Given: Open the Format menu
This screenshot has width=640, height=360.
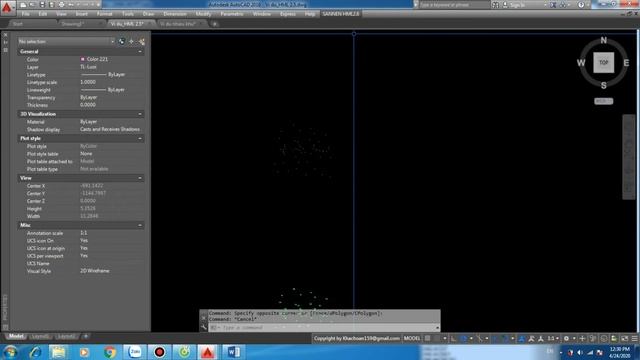Looking at the screenshot, I should (x=104, y=14).
